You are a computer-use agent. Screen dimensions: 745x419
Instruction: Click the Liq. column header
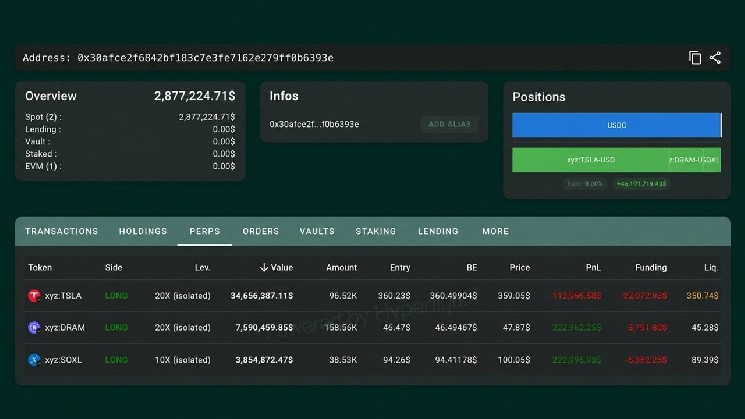click(x=711, y=267)
